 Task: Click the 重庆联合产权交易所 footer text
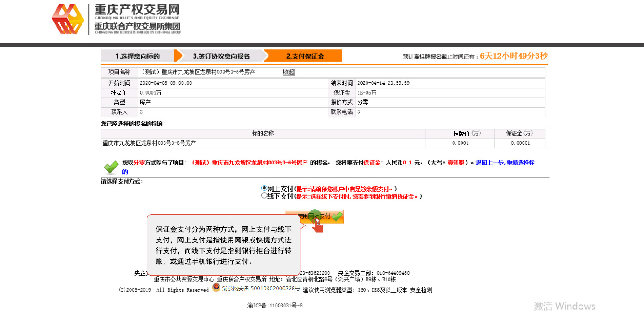(242, 279)
